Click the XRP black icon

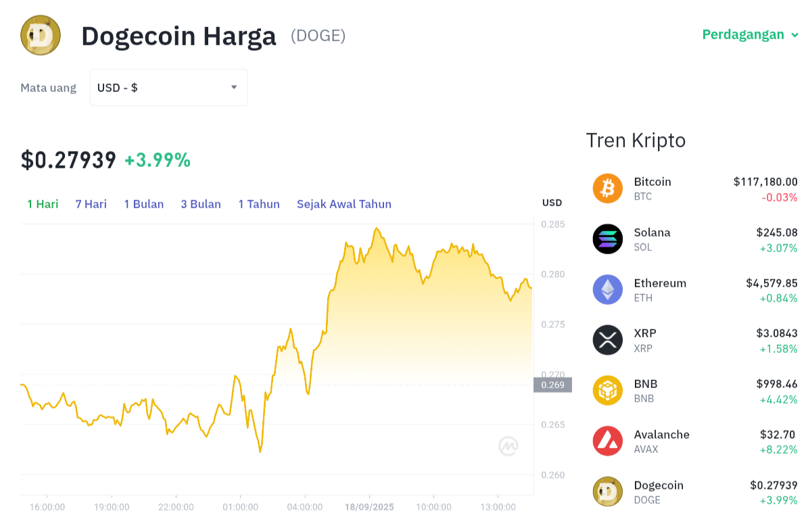coord(608,340)
